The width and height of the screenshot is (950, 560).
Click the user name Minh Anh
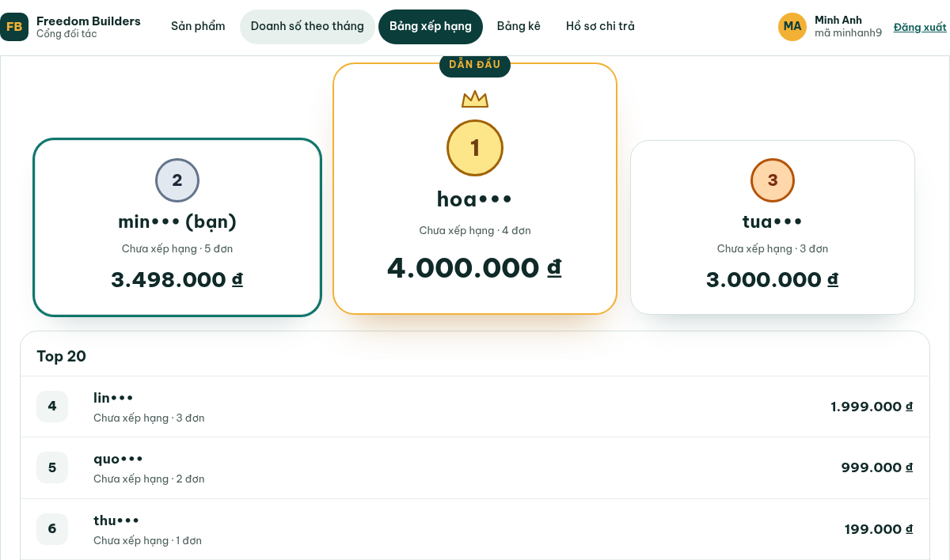pos(838,20)
